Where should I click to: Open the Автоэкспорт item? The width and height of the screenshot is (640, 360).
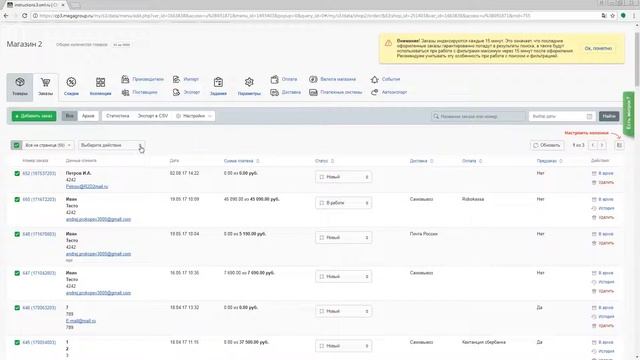pyautogui.click(x=389, y=93)
